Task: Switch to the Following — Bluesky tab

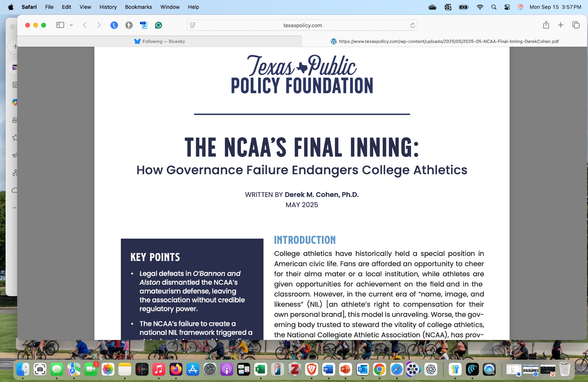Action: (x=160, y=41)
